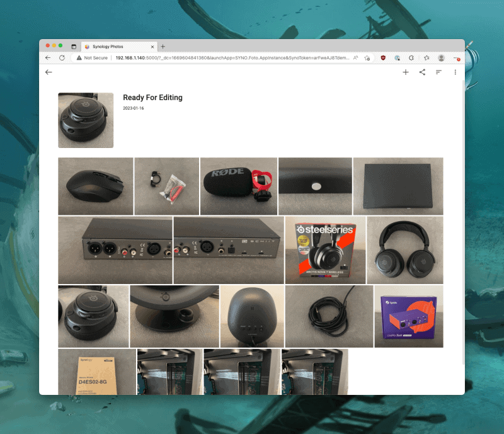Open the Synology D4ES02-8G memory box photo
This screenshot has width=504, height=434.
tap(96, 372)
